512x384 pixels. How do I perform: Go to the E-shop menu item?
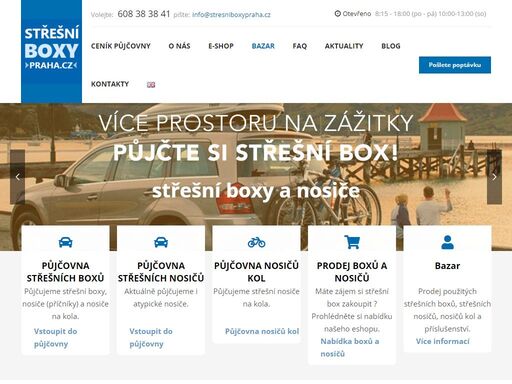click(x=221, y=46)
